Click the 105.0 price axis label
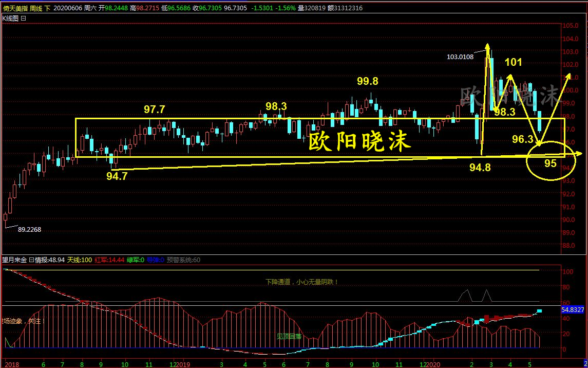Viewport: 588px width, 368px height. pyautogui.click(x=571, y=26)
